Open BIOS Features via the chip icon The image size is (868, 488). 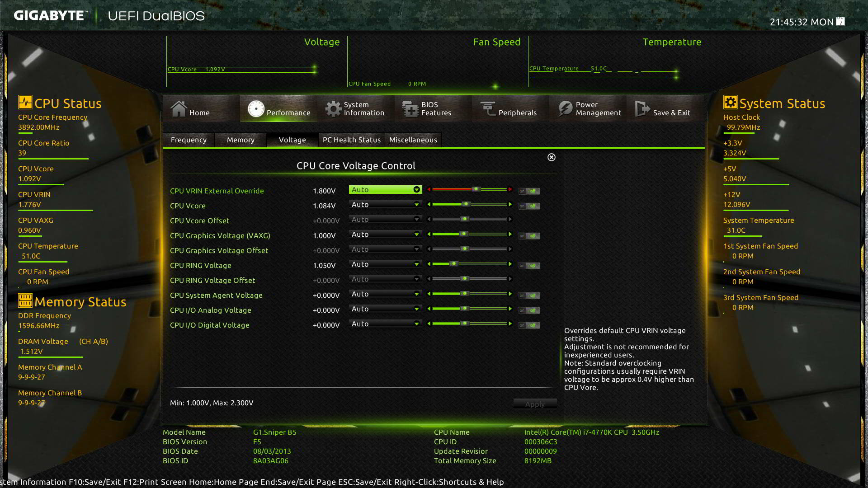(410, 109)
